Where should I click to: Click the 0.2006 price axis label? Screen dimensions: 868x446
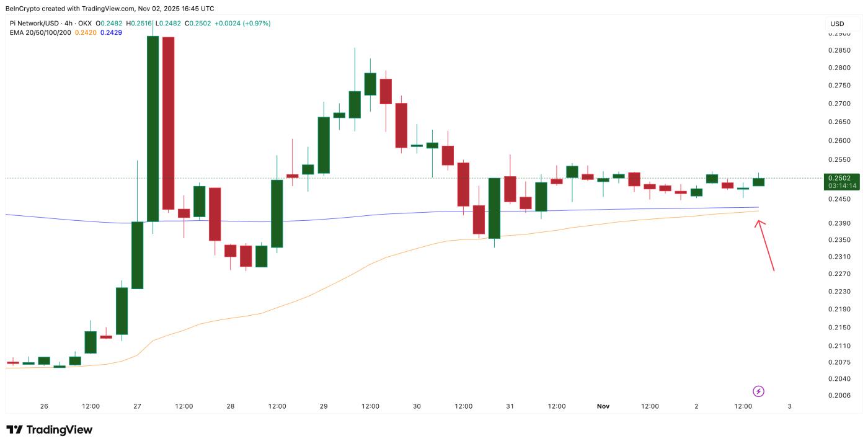point(839,396)
